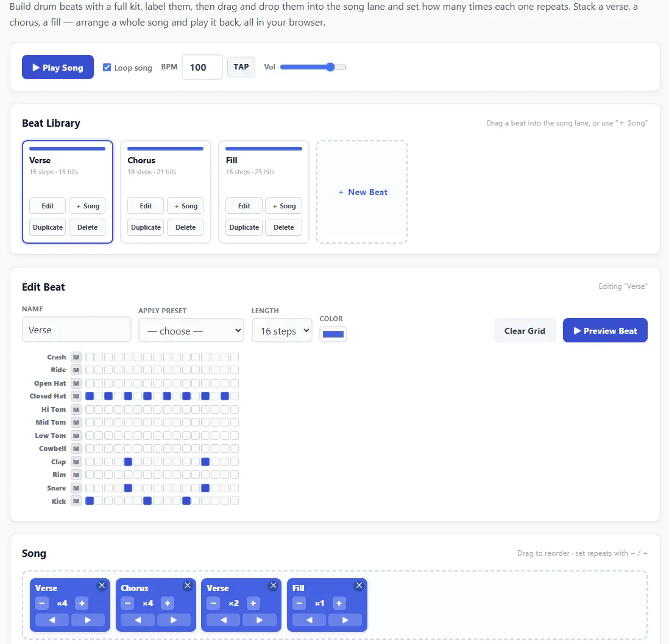The height and width of the screenshot is (644, 669).
Task: Decrease repeats on the Chorus song block
Action: 127,603
